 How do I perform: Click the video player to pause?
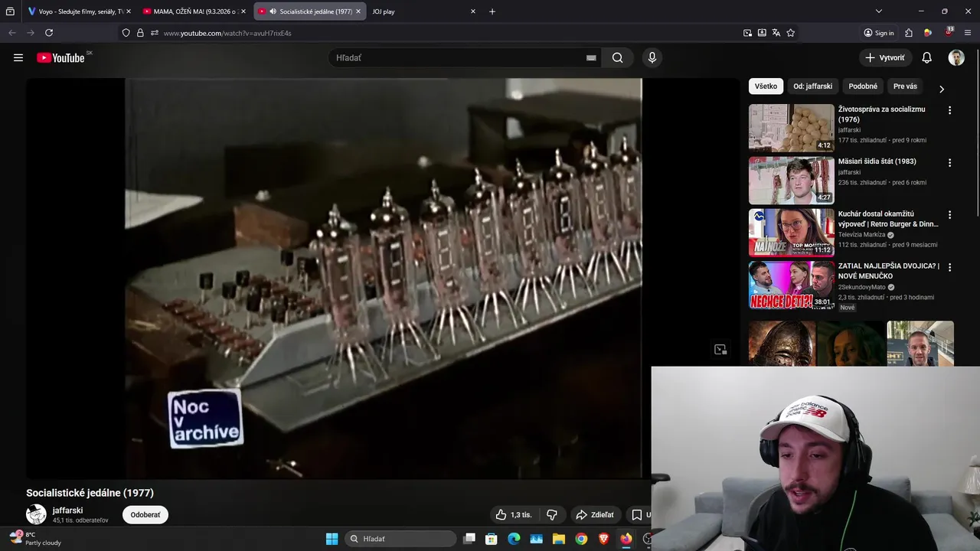pos(383,279)
